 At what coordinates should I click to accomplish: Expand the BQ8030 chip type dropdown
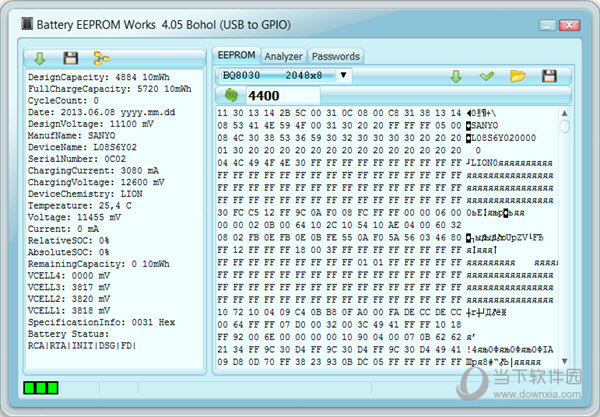(343, 75)
